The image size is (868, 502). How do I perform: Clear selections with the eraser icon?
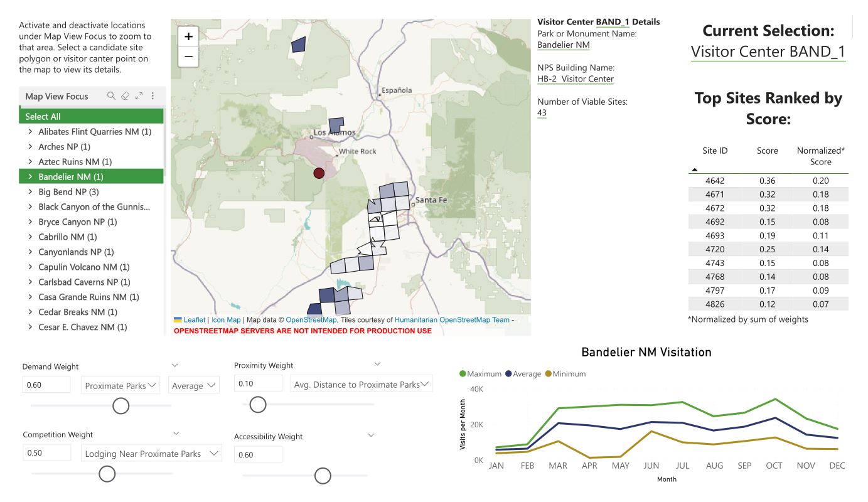pyautogui.click(x=125, y=96)
